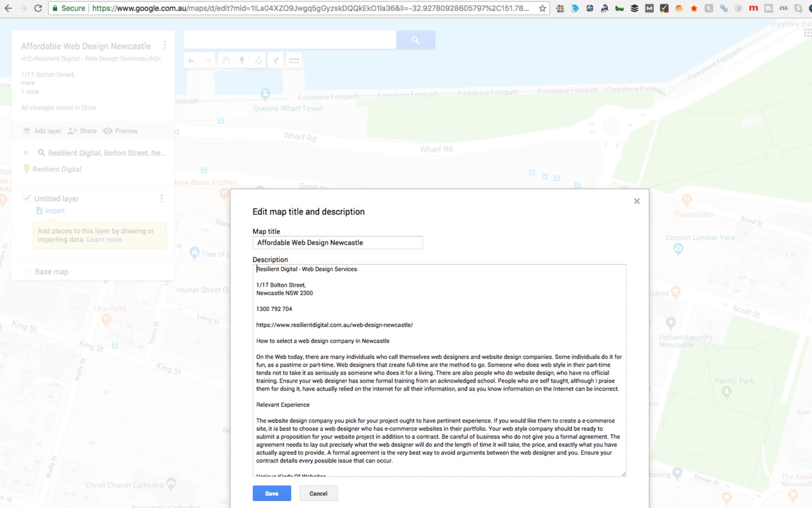Viewport: 812px width, 508px height.
Task: Click the Undo arrow in map toolbar
Action: coord(192,61)
